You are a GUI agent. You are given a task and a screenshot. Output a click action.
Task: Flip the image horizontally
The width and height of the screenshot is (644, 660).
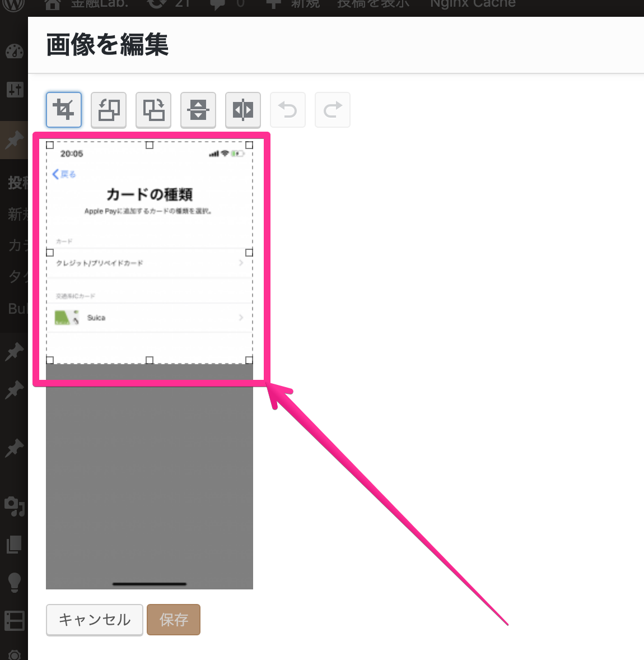pyautogui.click(x=242, y=110)
